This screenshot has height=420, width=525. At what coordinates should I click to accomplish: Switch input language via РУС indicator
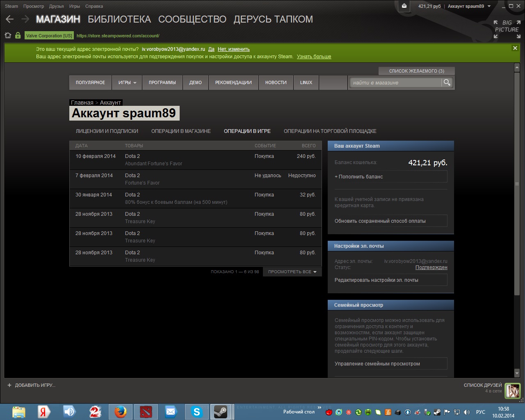coord(481,412)
